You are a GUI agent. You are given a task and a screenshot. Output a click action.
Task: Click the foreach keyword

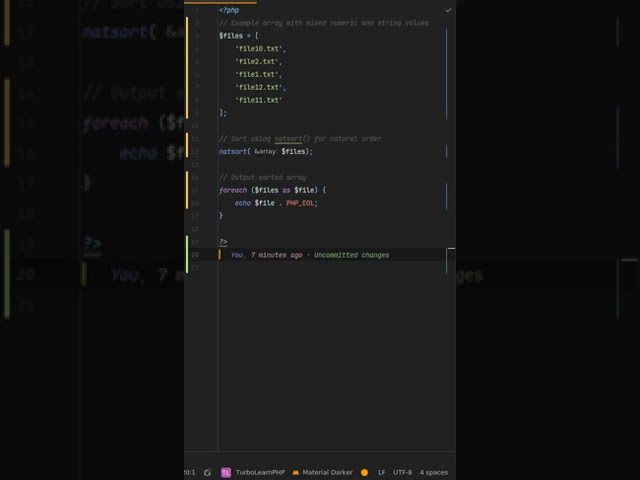tap(233, 190)
